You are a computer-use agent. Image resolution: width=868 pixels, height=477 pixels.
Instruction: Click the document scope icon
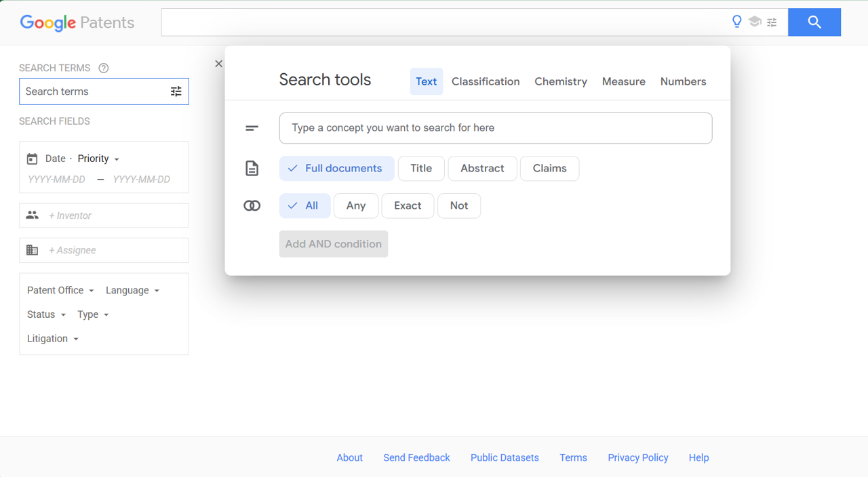pos(252,169)
